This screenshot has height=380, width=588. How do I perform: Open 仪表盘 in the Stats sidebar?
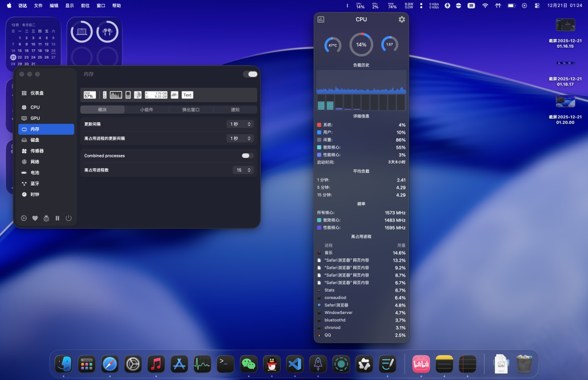tap(37, 93)
